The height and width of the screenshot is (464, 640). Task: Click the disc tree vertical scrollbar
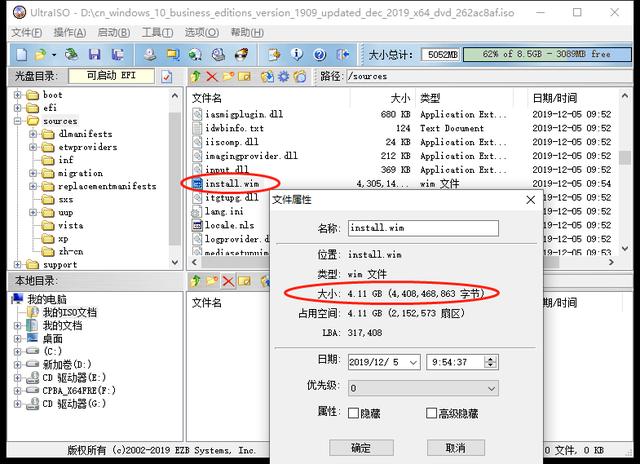[175, 180]
